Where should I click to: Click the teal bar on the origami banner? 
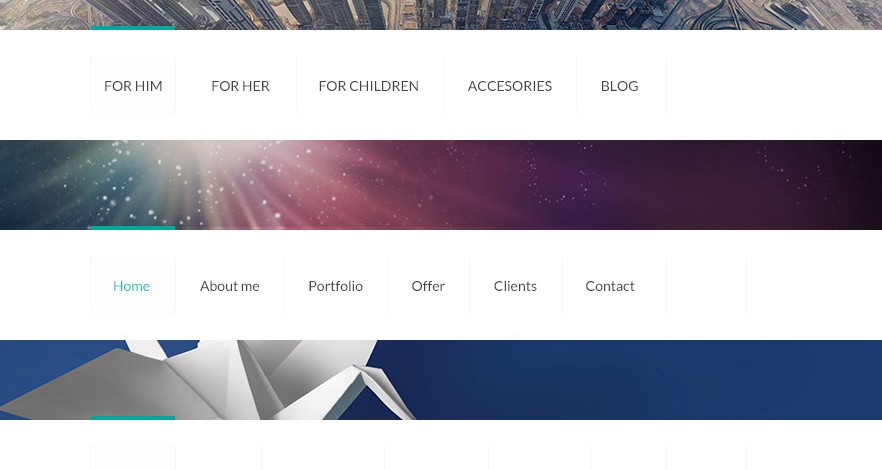[133, 418]
